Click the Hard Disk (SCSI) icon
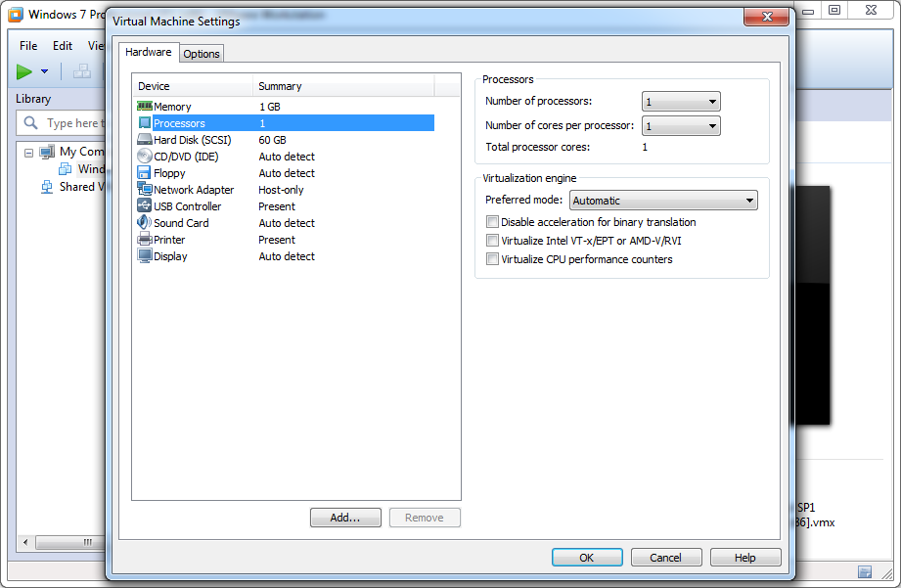 (145, 140)
